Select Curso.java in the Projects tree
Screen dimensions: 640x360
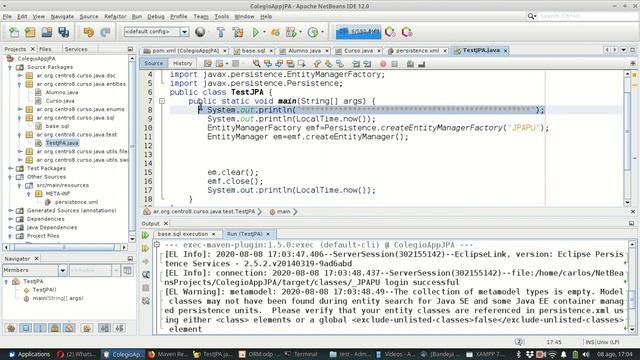click(60, 101)
